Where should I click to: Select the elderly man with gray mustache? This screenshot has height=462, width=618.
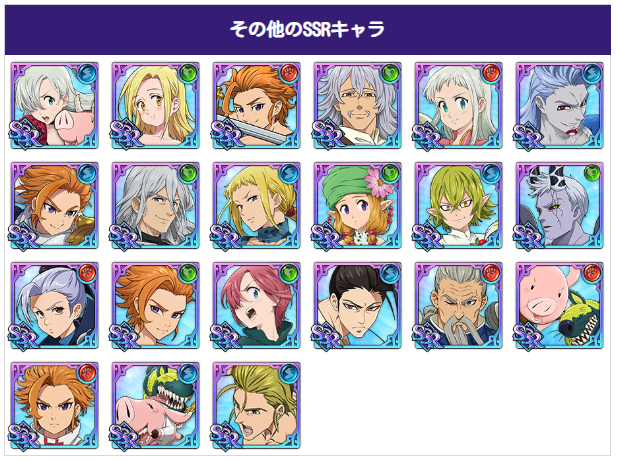357,105
